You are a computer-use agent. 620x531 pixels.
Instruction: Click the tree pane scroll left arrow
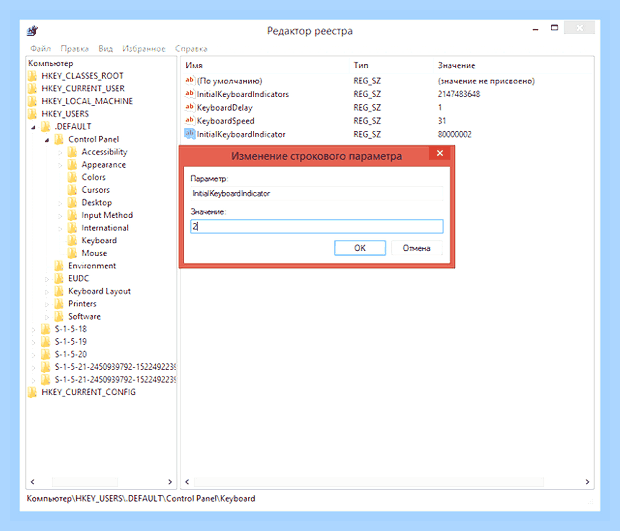32,482
